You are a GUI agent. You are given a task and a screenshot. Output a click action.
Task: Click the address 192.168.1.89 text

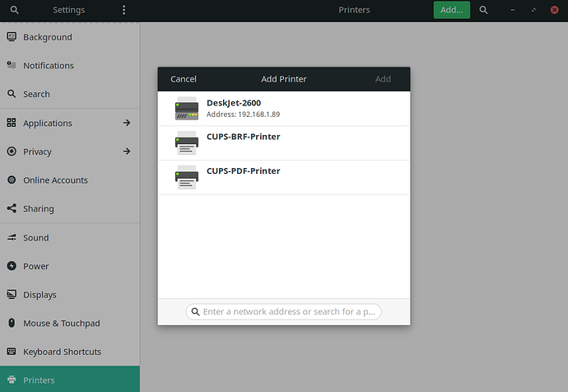click(x=258, y=114)
